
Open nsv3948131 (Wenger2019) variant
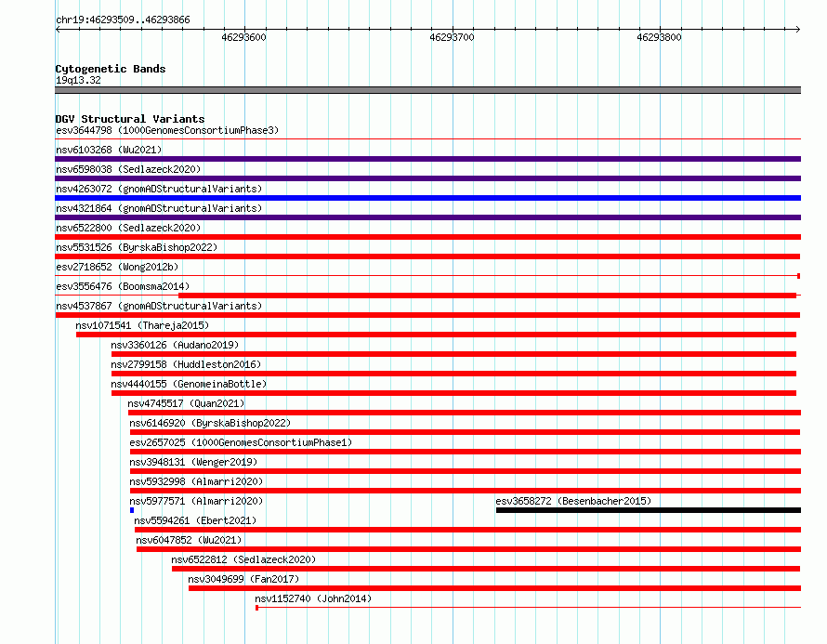coord(193,462)
